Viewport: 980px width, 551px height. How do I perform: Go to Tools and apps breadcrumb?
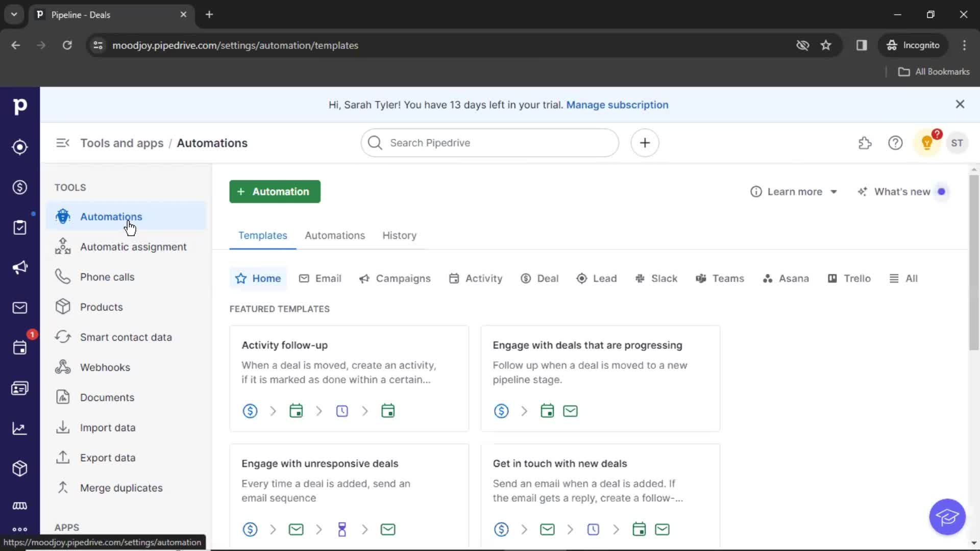click(x=121, y=143)
